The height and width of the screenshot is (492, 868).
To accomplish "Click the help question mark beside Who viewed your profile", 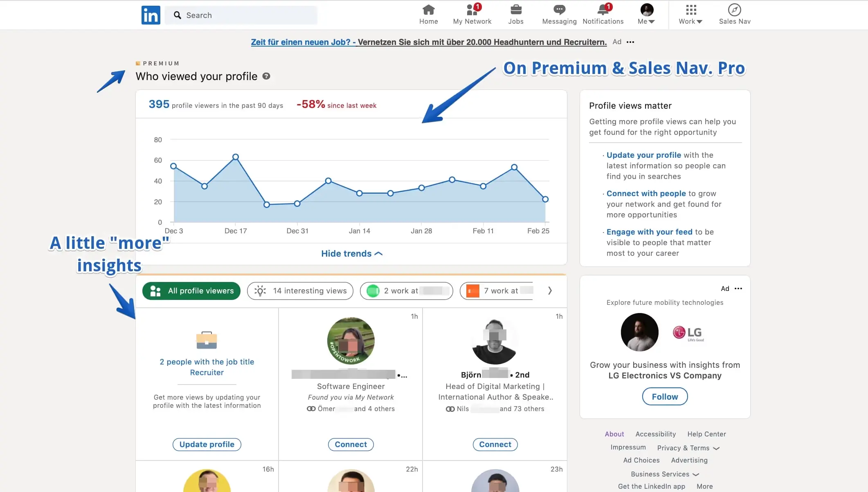I will click(x=266, y=76).
